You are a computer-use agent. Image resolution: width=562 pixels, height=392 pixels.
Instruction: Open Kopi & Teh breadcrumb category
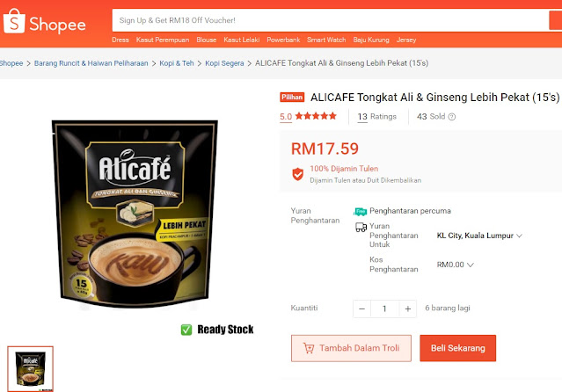coord(177,63)
